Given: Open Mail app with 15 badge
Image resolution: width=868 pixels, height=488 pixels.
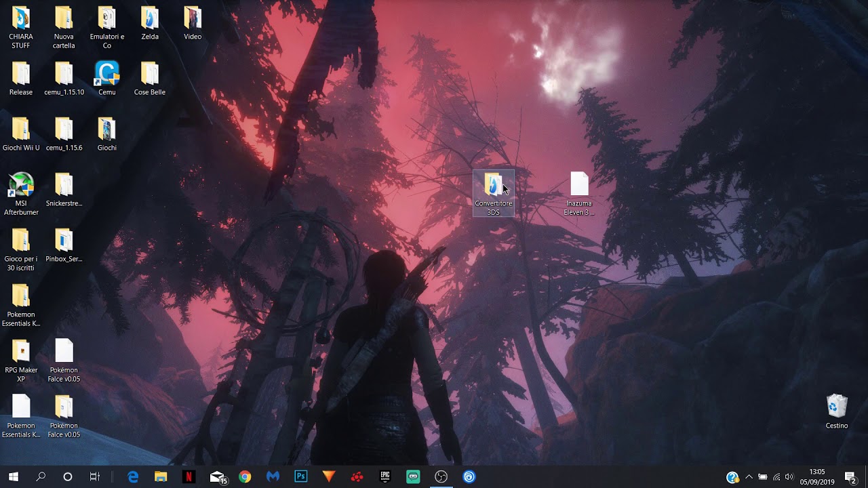Looking at the screenshot, I should tap(217, 476).
